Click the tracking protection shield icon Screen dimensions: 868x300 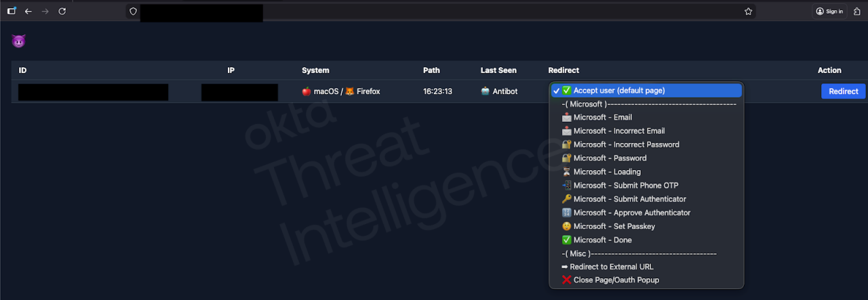click(133, 12)
